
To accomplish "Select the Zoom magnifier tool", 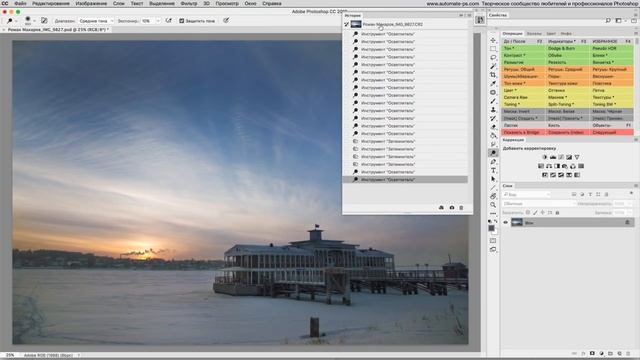I will pyautogui.click(x=493, y=205).
